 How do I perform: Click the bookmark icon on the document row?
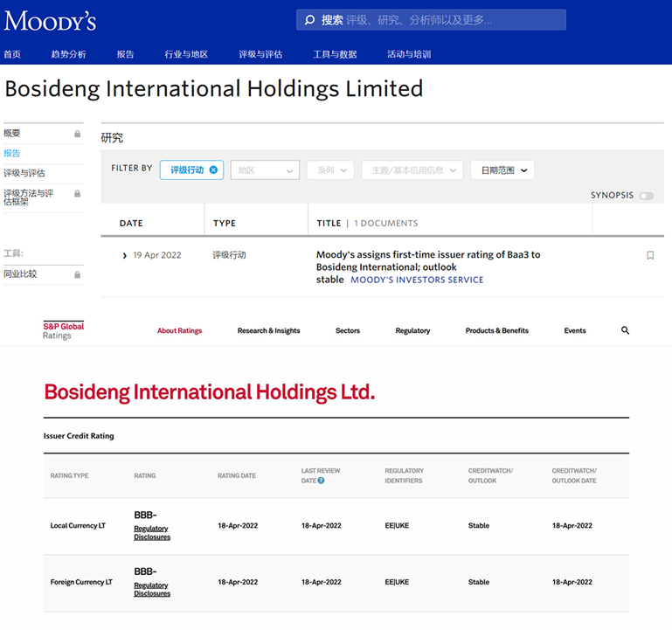(650, 256)
